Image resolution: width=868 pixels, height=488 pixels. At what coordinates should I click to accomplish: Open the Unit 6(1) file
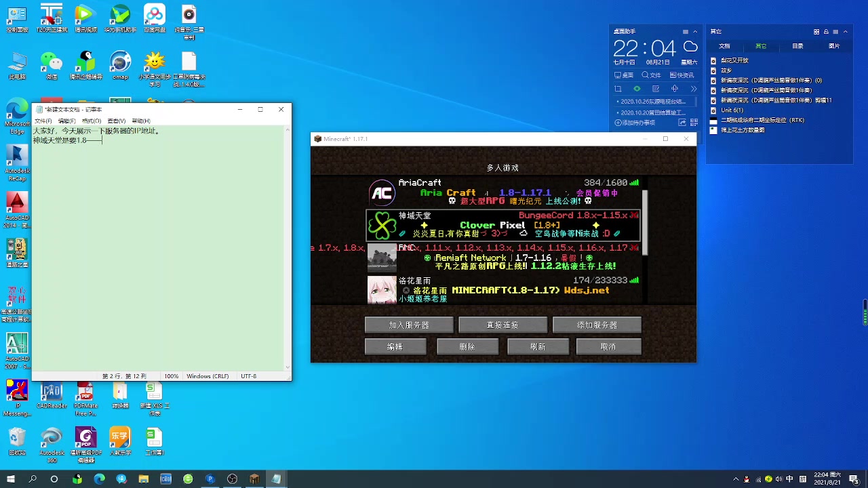tap(727, 110)
